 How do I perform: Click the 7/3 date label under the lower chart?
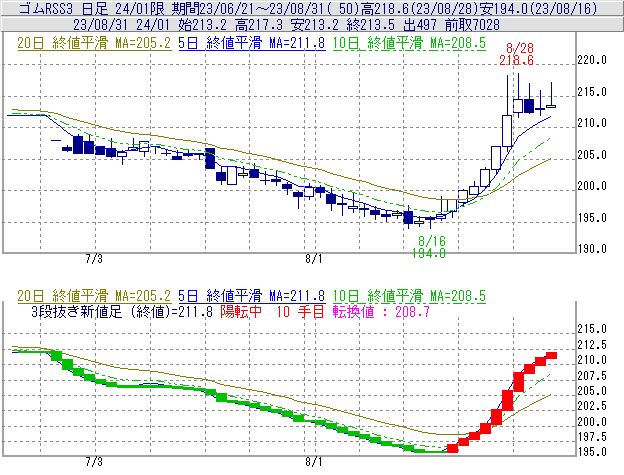click(x=94, y=462)
